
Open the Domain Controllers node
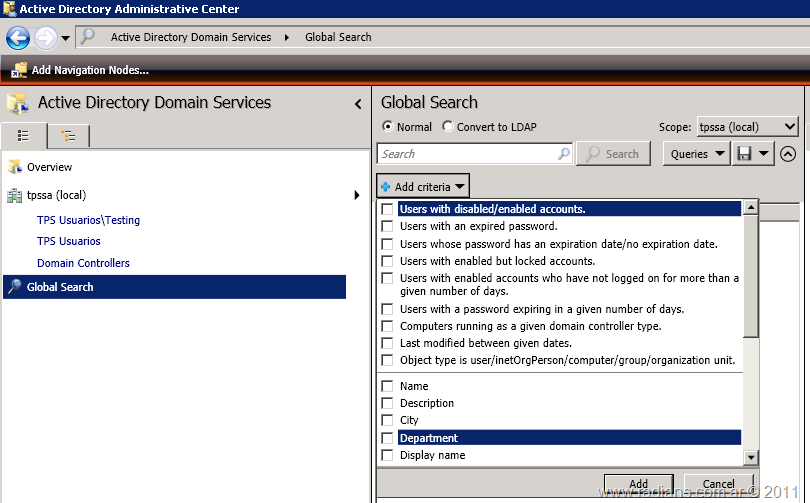tap(83, 263)
